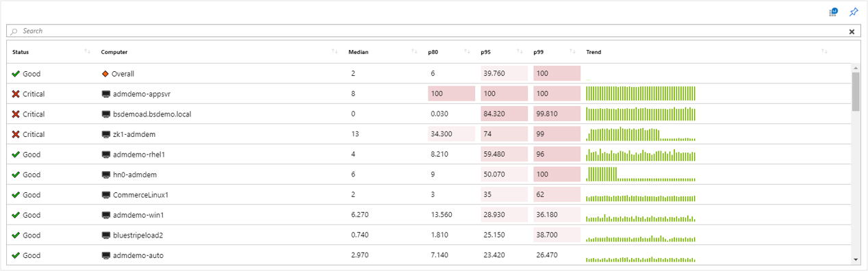This screenshot has width=868, height=271.
Task: Click the scrollbar down arrow
Action: (x=856, y=260)
